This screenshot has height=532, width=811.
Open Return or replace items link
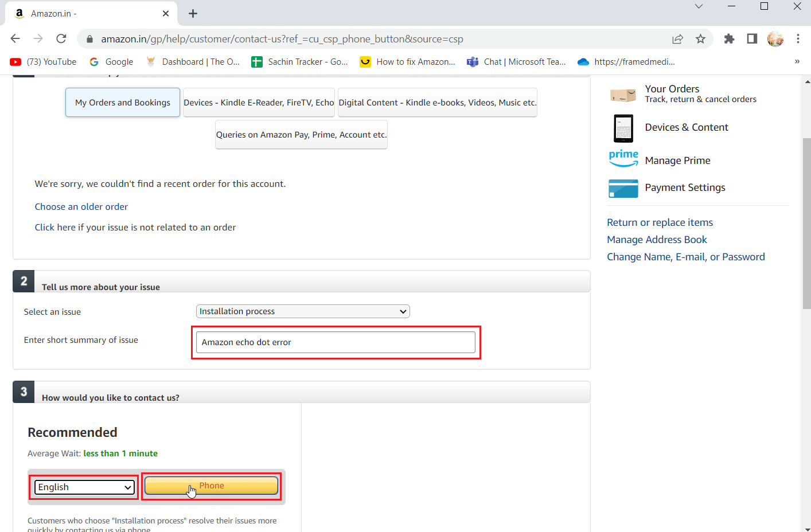(x=660, y=222)
